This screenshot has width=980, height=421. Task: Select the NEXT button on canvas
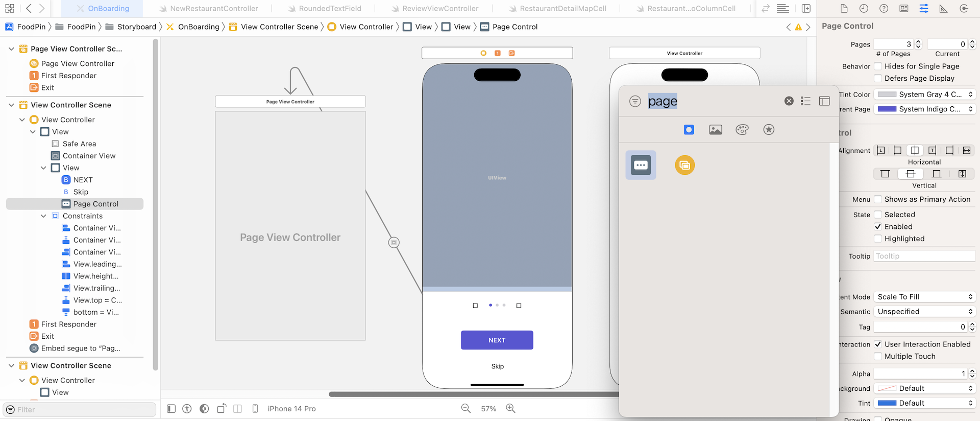point(497,340)
